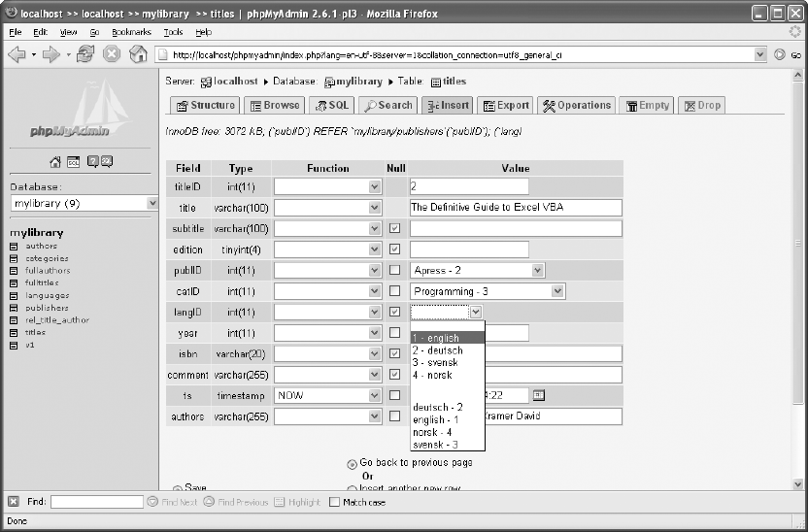Toggle Null checkbox for subtitle field
The height and width of the screenshot is (532, 808).
(x=394, y=228)
